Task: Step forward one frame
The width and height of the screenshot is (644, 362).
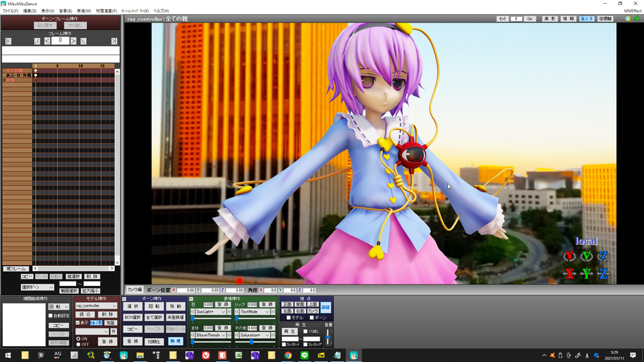Action: click(x=73, y=41)
